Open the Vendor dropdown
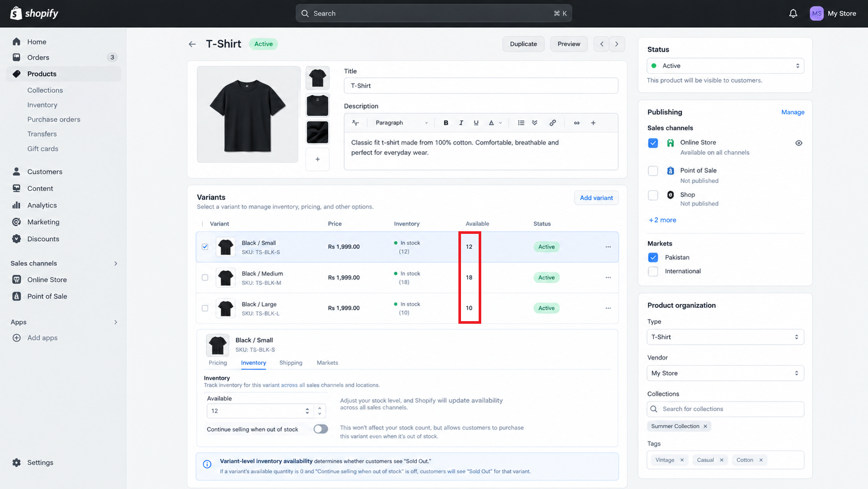The width and height of the screenshot is (868, 489). coord(725,373)
